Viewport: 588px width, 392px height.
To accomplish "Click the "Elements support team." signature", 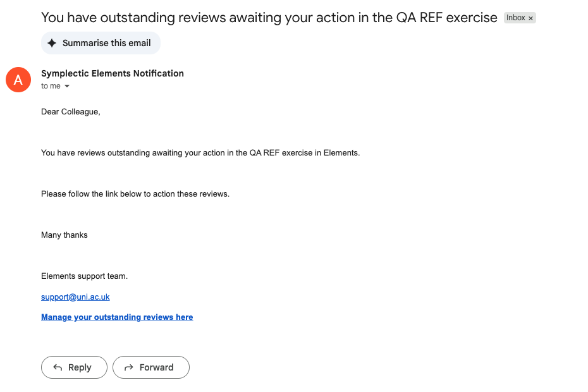I will (84, 276).
